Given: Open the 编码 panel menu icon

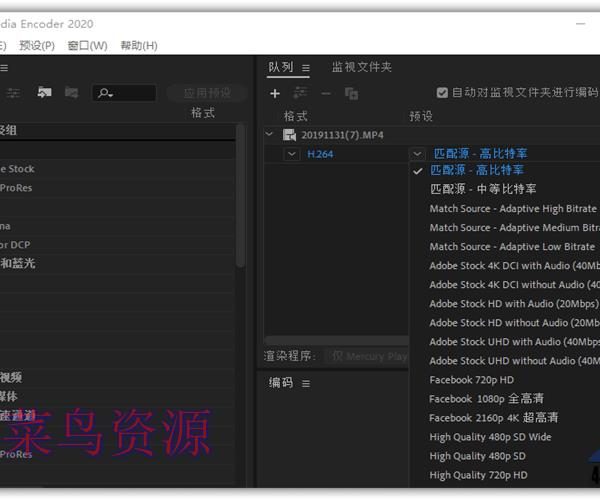Looking at the screenshot, I should point(306,383).
